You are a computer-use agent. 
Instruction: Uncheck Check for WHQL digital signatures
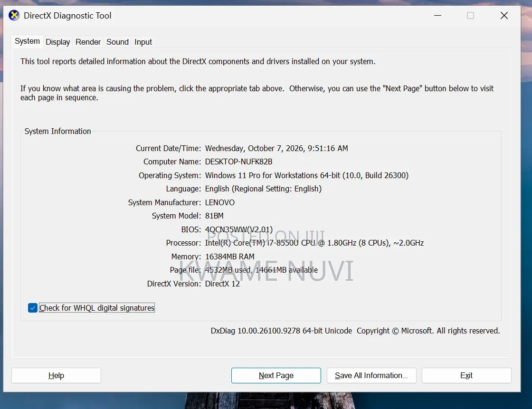(x=33, y=308)
